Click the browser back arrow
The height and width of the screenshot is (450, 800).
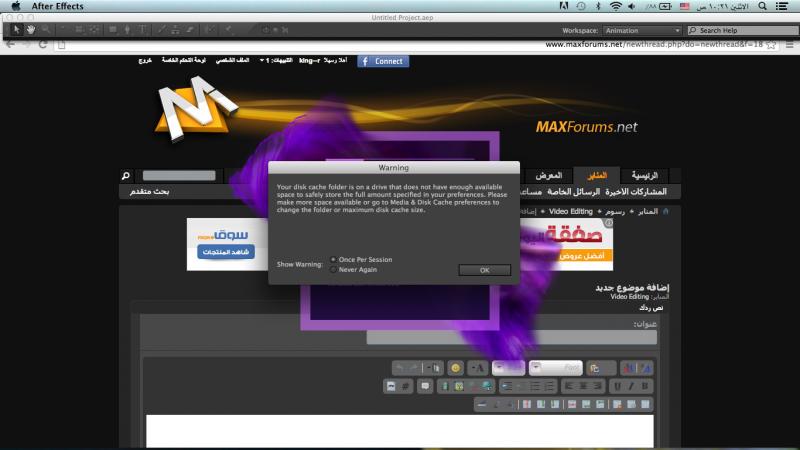(x=11, y=44)
